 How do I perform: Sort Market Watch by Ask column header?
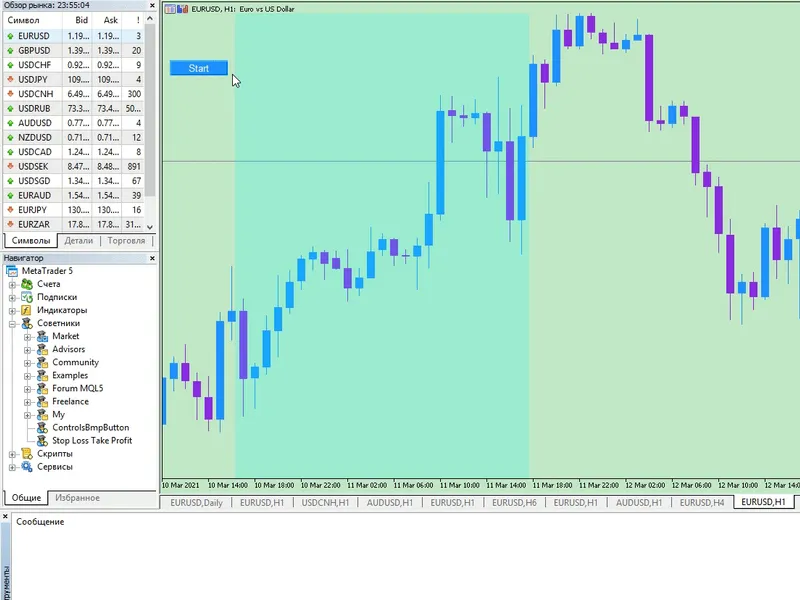[x=107, y=20]
